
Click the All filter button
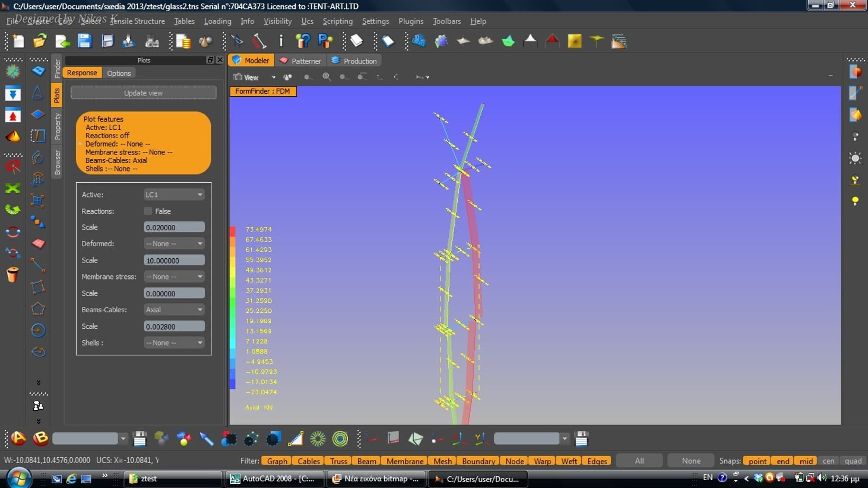639,461
